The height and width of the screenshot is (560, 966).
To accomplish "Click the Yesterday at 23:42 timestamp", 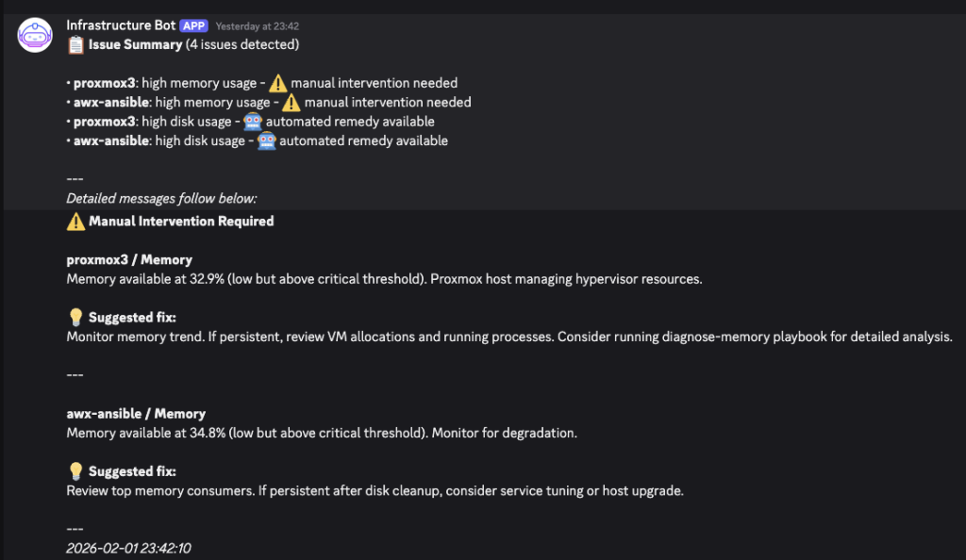I will tap(258, 25).
